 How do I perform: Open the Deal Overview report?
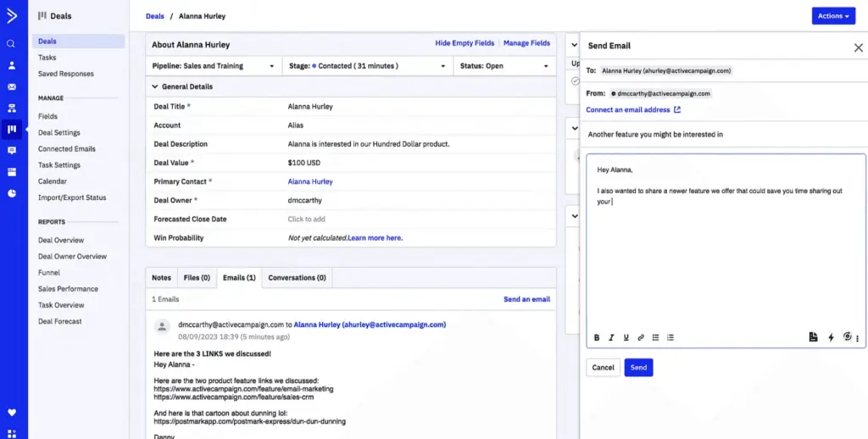[61, 240]
